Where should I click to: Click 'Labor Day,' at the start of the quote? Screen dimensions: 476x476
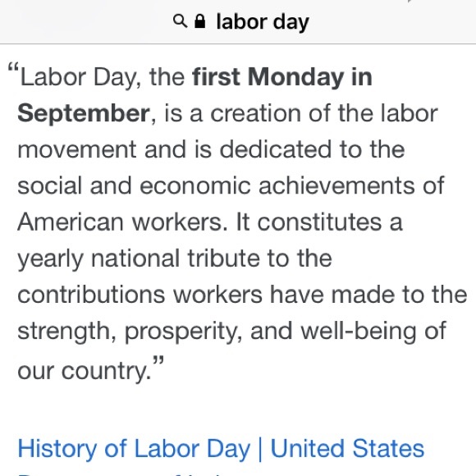80,77
